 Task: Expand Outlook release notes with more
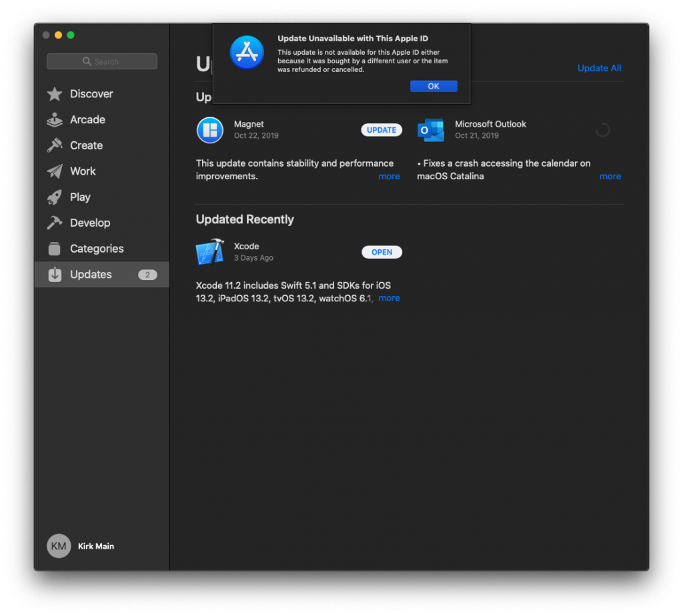[x=610, y=176]
